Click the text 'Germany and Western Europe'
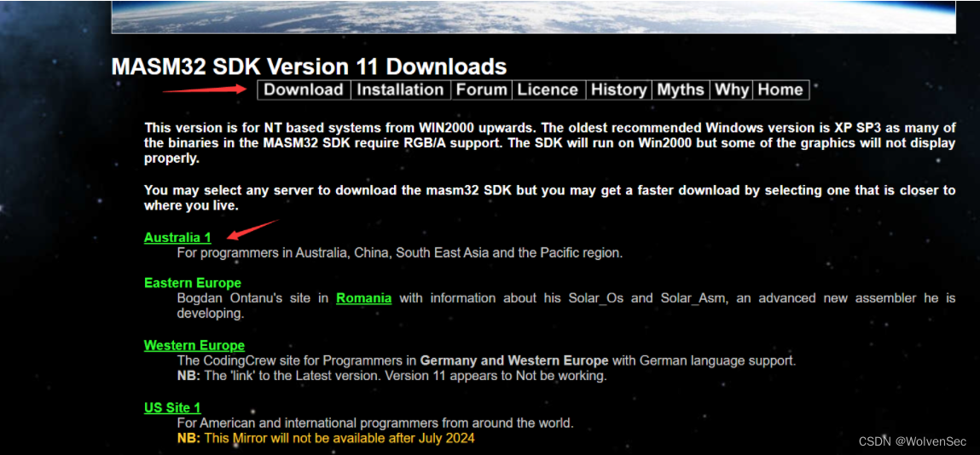 coord(513,360)
